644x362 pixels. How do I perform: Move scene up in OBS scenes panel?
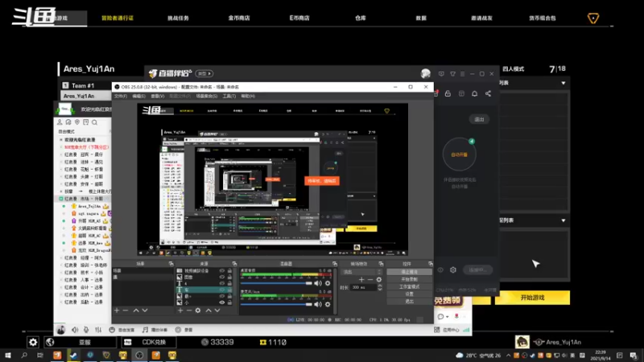(136, 311)
